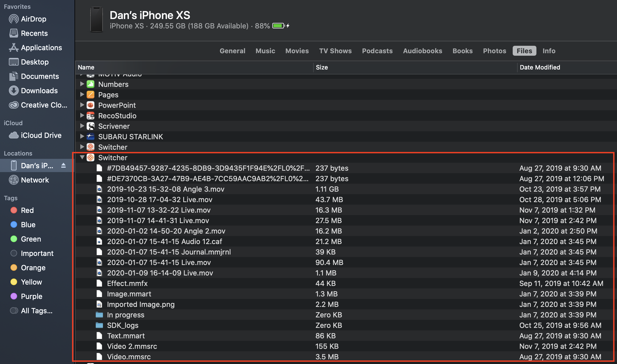
Task: Expand the collapsed Switcher entry
Action: [x=82, y=146]
